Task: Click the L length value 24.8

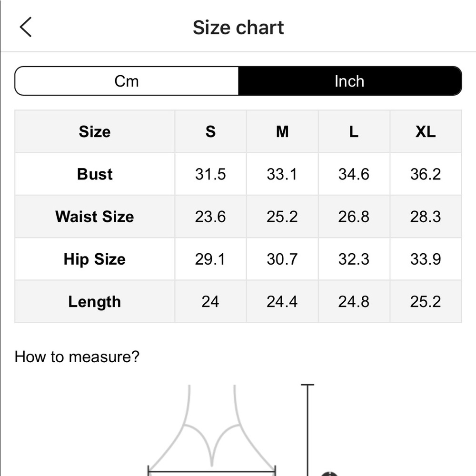Action: coord(354,302)
